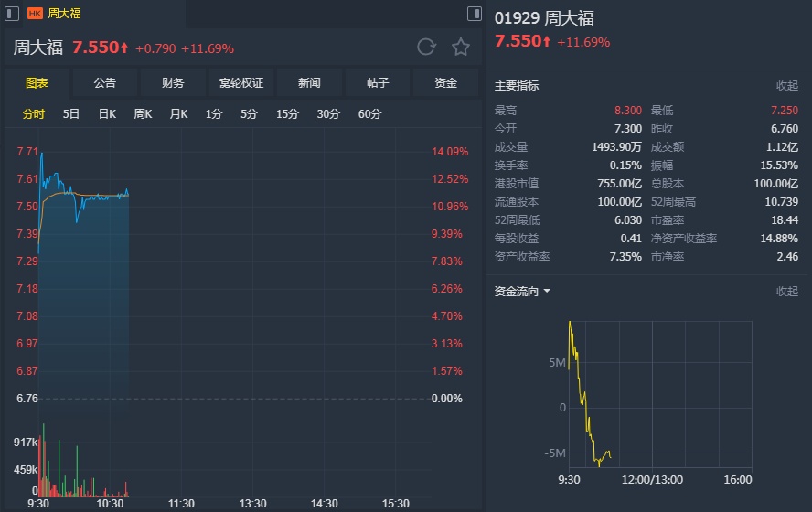Open the 资金 tab
The image size is (812, 512).
point(445,83)
